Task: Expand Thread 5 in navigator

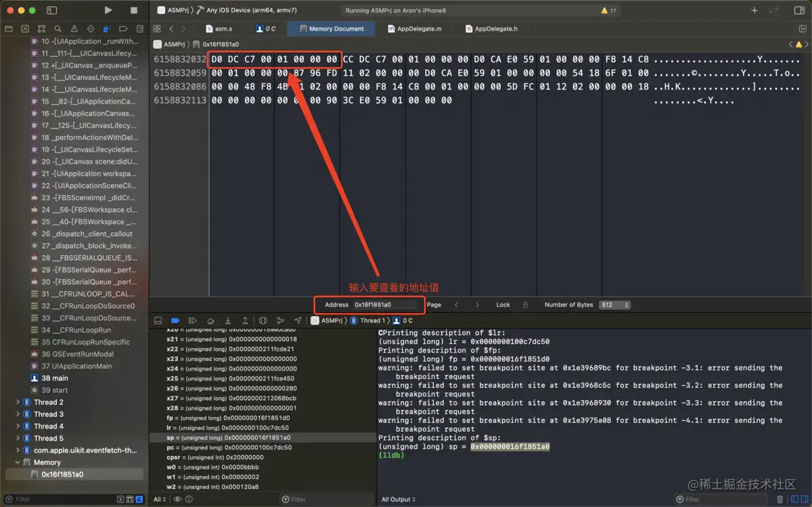Action: click(x=18, y=438)
